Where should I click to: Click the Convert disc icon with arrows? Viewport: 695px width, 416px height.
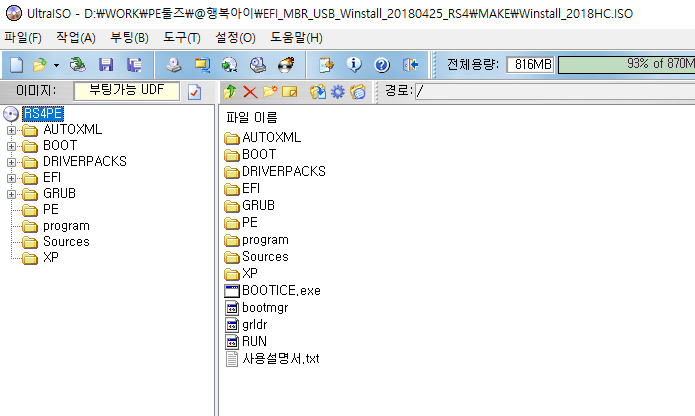230,65
